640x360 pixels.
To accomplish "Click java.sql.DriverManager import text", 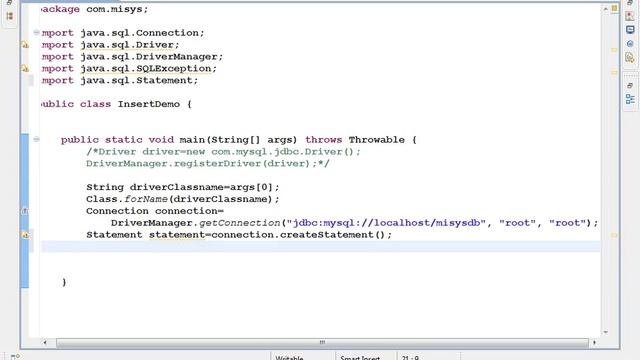I will (x=149, y=57).
